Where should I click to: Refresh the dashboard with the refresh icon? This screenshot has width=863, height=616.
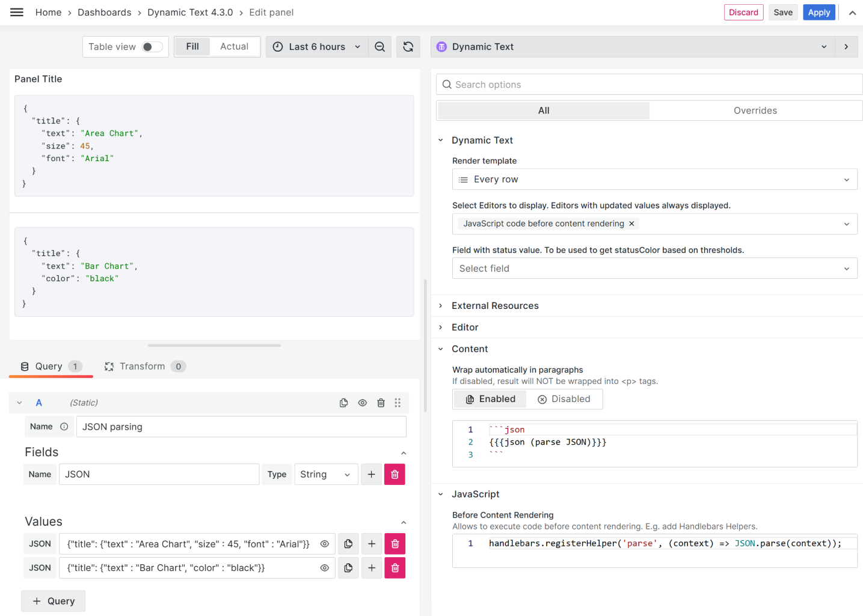click(x=408, y=47)
